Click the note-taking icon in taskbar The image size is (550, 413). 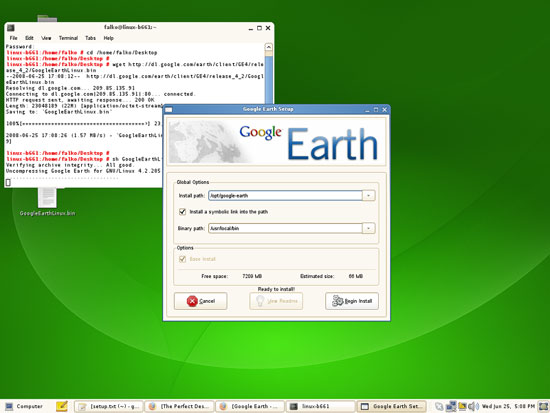62,406
